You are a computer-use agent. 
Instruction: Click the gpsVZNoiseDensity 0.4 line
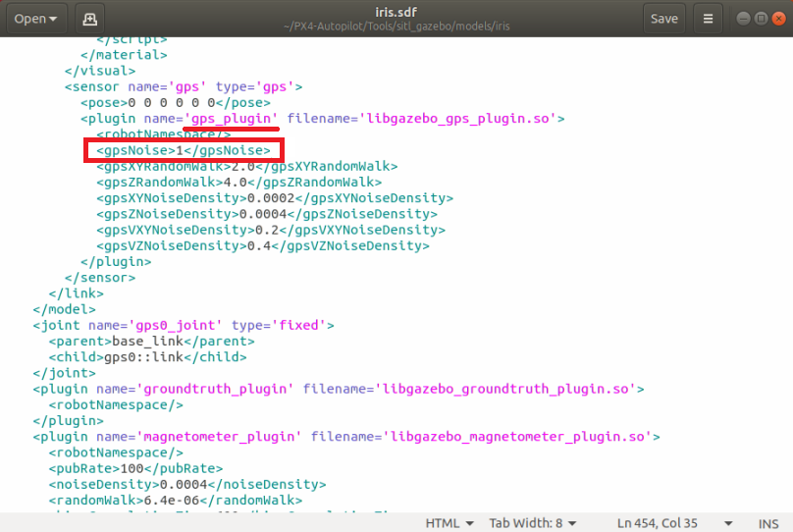click(262, 245)
